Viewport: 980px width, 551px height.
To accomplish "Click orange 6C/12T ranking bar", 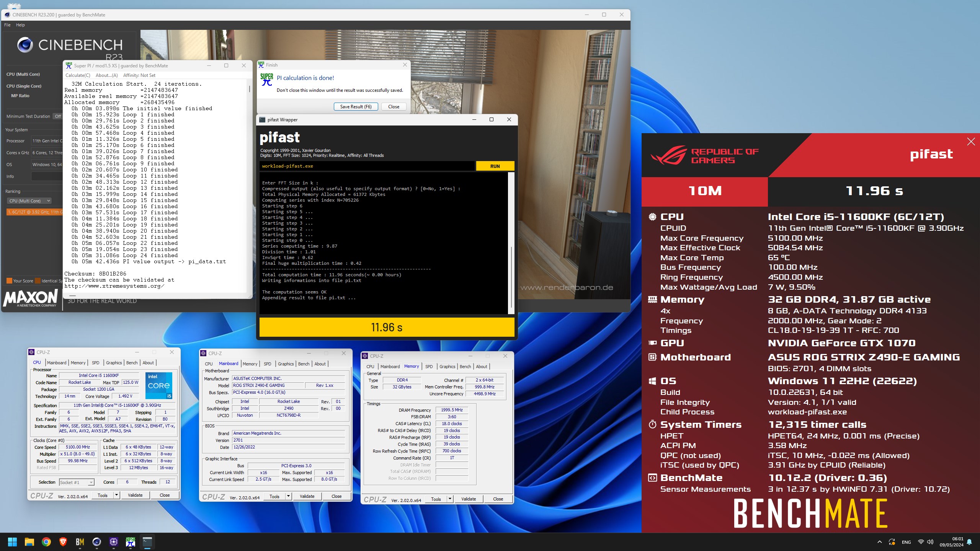I will coord(34,212).
